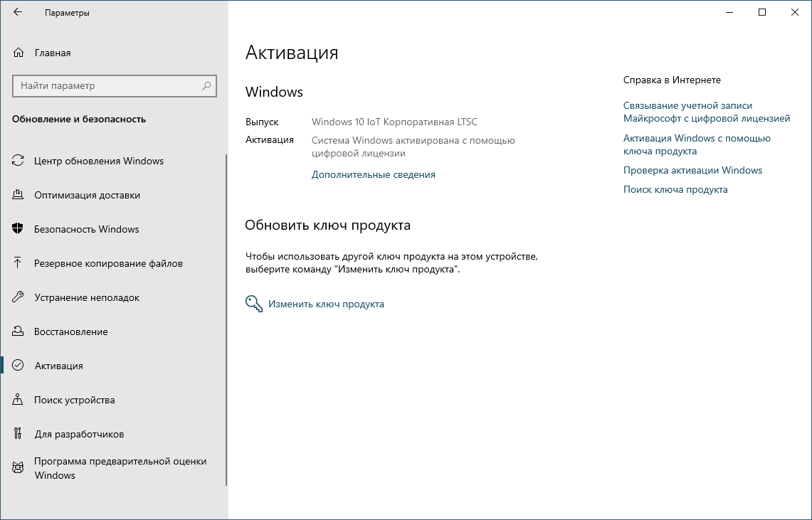Click the Восстановление icon
This screenshot has width=812, height=520.
click(x=18, y=331)
